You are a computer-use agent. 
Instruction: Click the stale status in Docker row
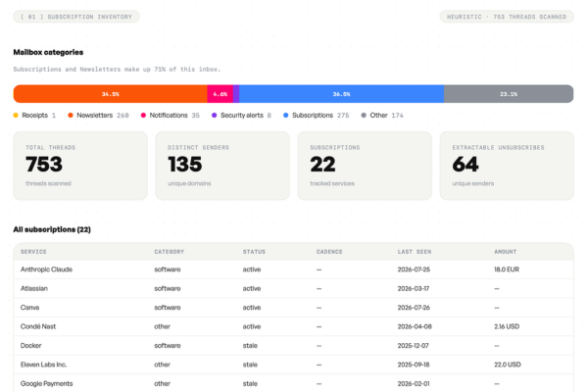tap(250, 346)
